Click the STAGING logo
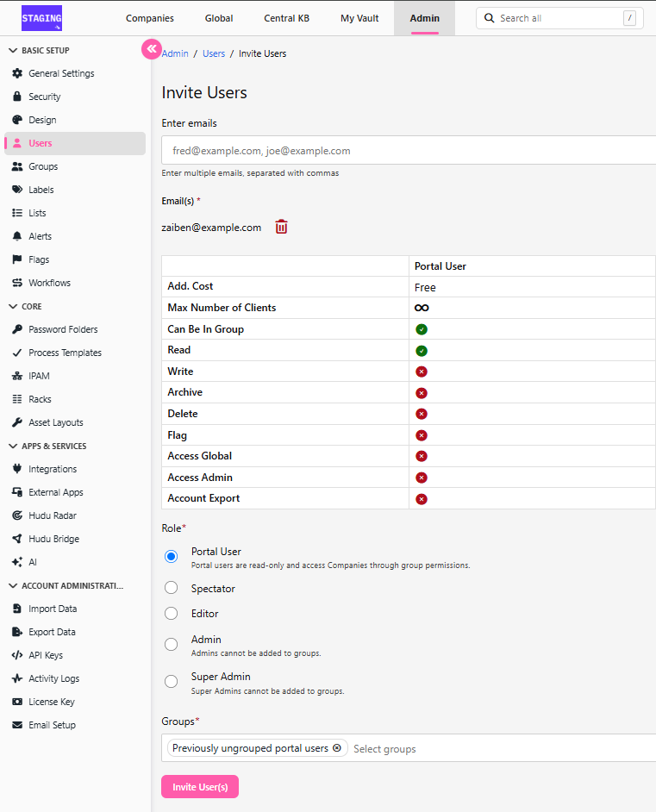The height and width of the screenshot is (812, 656). (41, 18)
